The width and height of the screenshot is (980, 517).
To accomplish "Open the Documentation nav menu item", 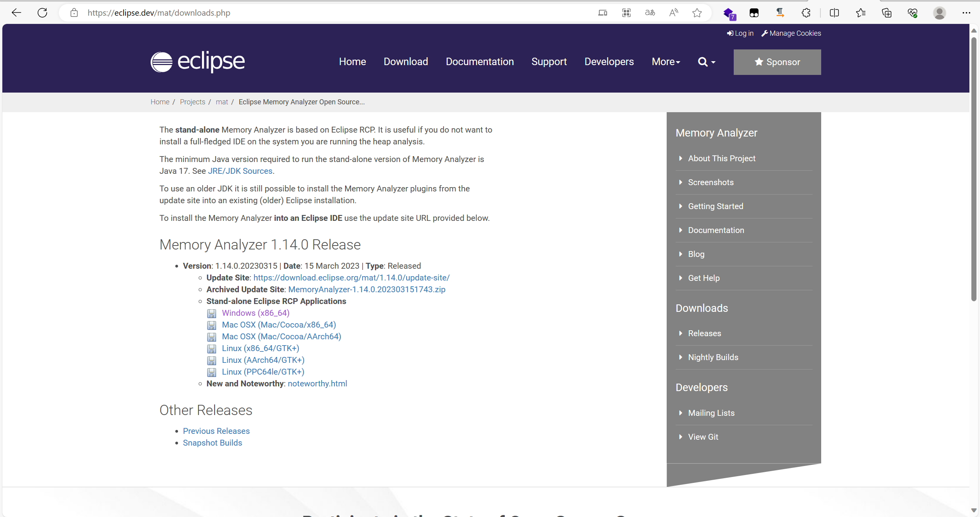I will (x=479, y=62).
